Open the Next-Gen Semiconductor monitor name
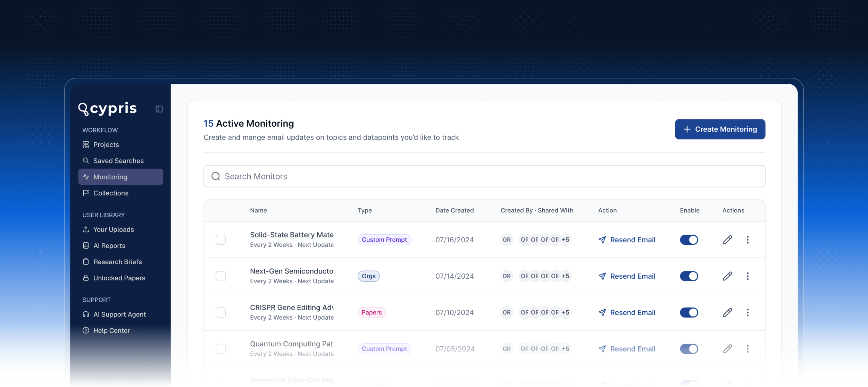The image size is (868, 387). 292,271
